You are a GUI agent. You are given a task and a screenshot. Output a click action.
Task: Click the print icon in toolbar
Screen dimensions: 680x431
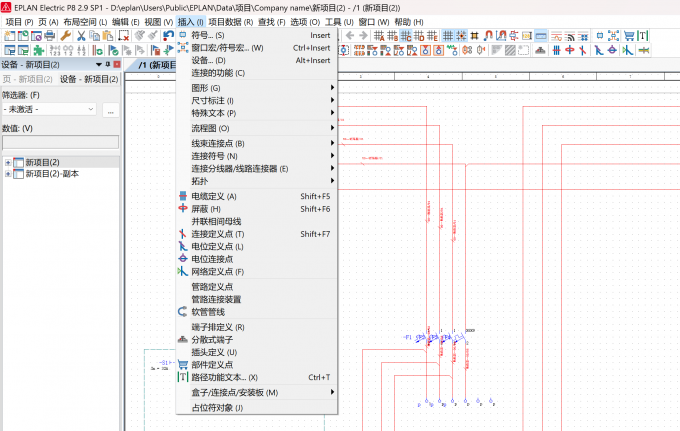coord(50,36)
